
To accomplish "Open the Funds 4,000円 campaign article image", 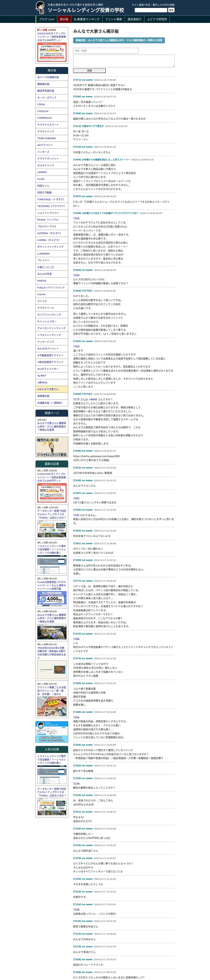I will tap(52, 599).
